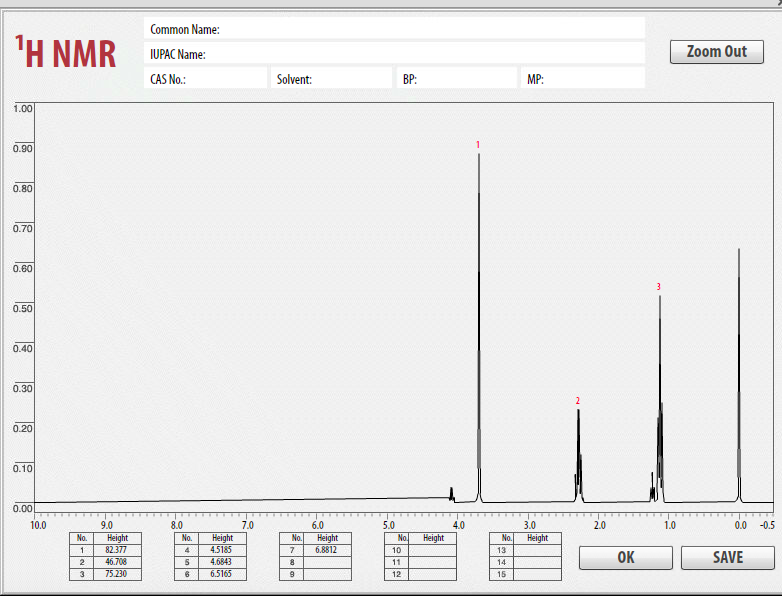Click the Zoom Out button
Screen dimensions: 782x596
[x=717, y=52]
